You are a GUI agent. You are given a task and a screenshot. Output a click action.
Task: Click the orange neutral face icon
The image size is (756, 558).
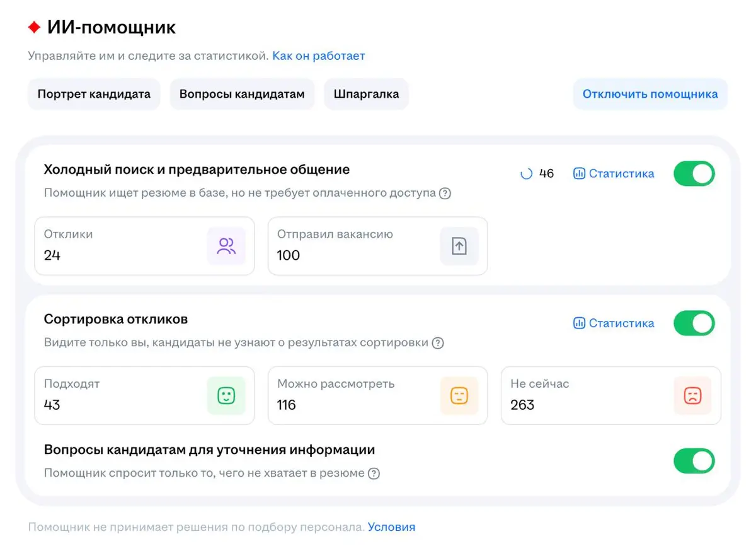tap(459, 396)
